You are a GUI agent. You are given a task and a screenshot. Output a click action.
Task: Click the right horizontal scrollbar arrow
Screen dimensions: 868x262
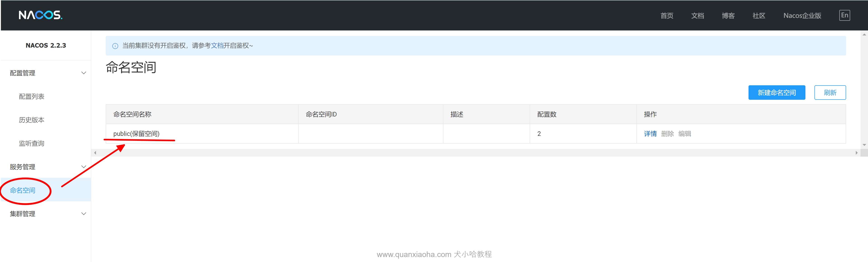[x=856, y=153]
